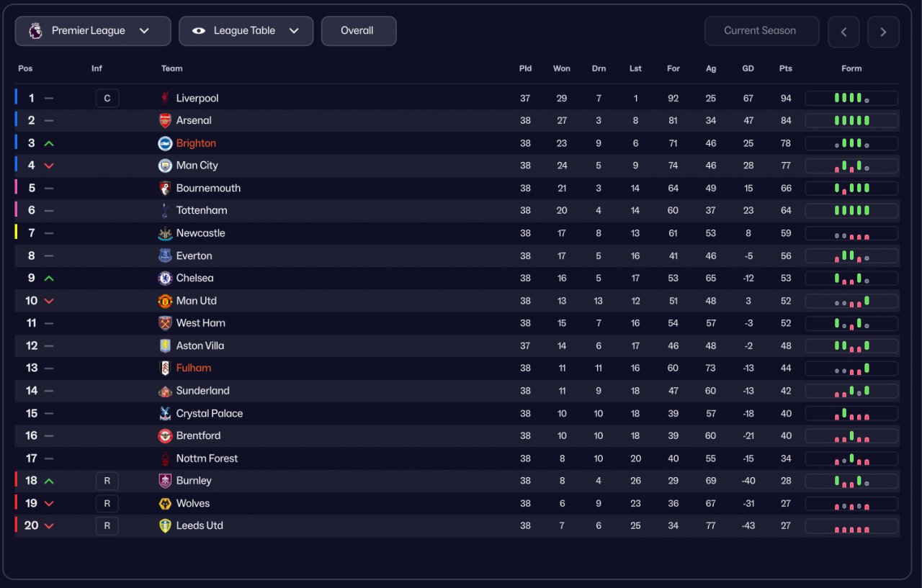Sort table by GD column header
Screen dimensions: 922x588
coord(748,69)
